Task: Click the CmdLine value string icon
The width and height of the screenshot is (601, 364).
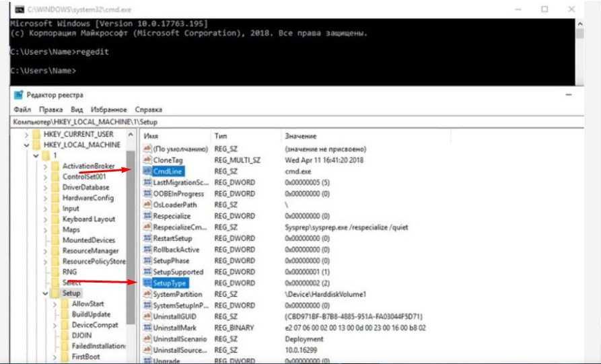Action: click(147, 171)
